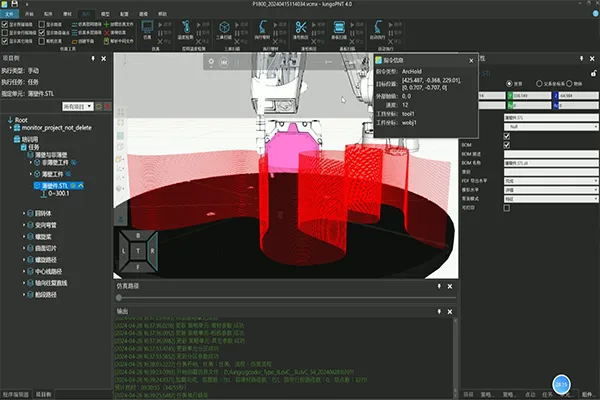Image resolution: width=600 pixels, height=400 pixels.
Task: Open the last ribbon tab, Help
Action: [163, 14]
